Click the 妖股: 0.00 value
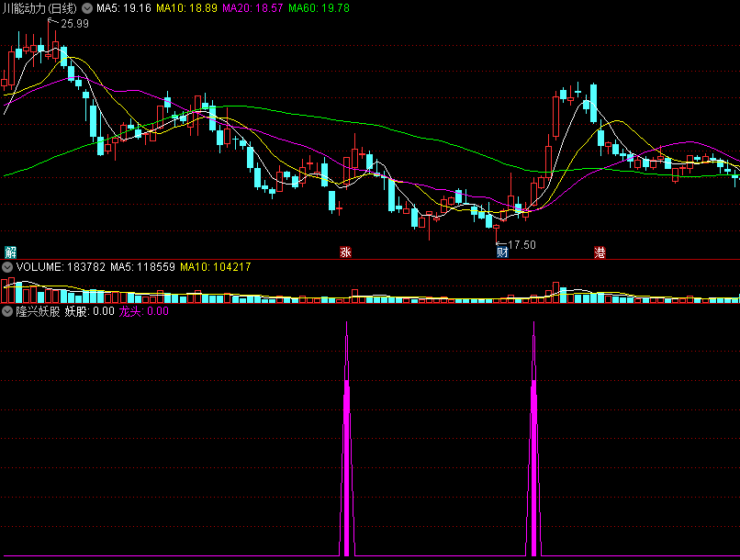Image resolution: width=740 pixels, height=560 pixels. (90, 311)
